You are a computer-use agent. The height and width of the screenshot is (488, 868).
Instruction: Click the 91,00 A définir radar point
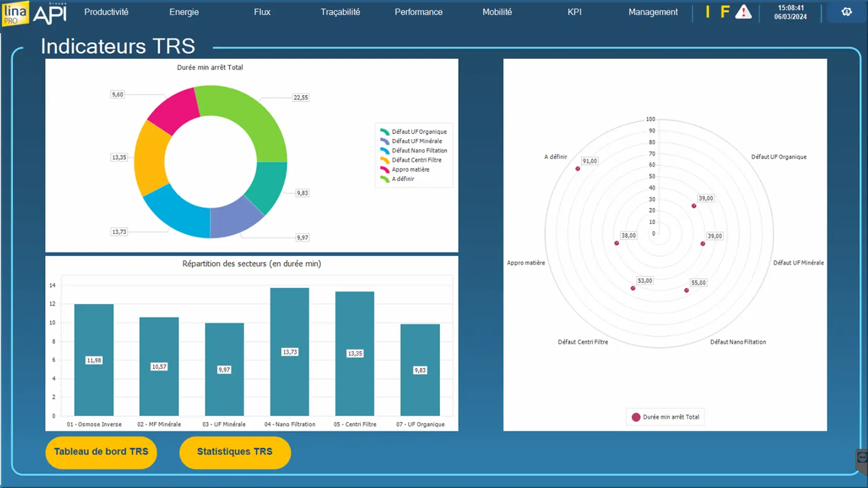[578, 168]
